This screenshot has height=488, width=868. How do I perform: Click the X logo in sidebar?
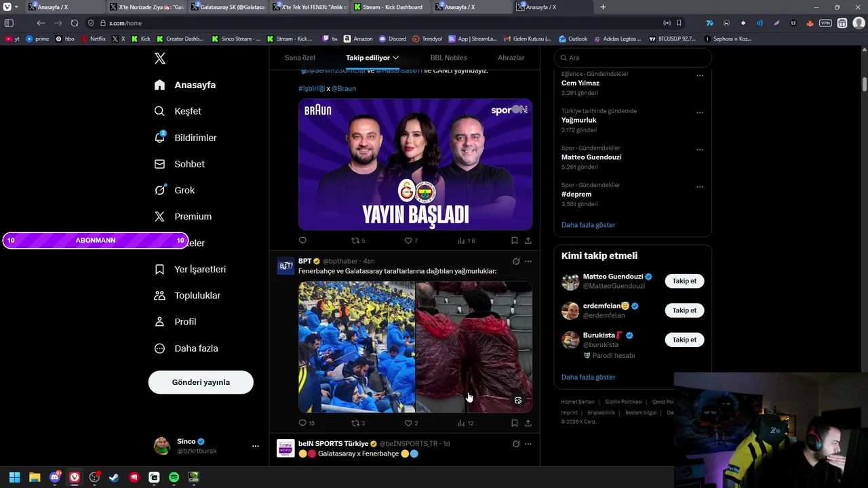click(160, 58)
